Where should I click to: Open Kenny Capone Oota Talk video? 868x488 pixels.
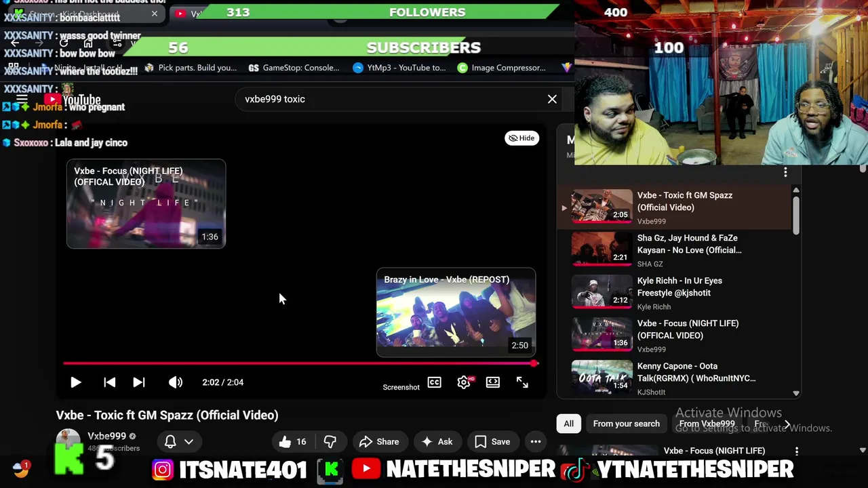[675, 378]
